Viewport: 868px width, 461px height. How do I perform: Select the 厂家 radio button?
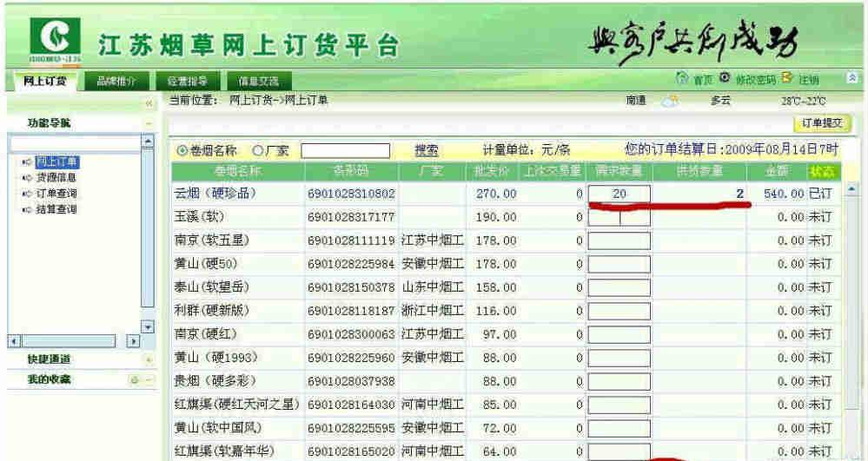(257, 151)
